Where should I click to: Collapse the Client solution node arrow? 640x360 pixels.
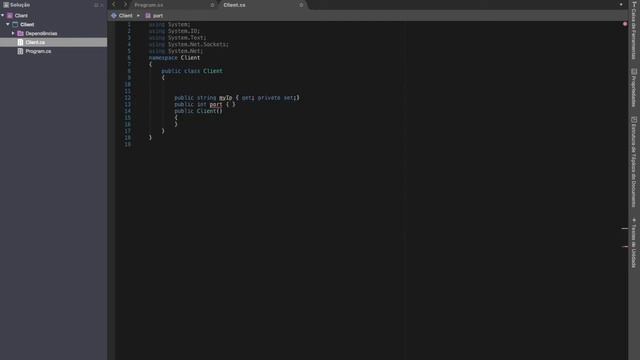(3, 16)
